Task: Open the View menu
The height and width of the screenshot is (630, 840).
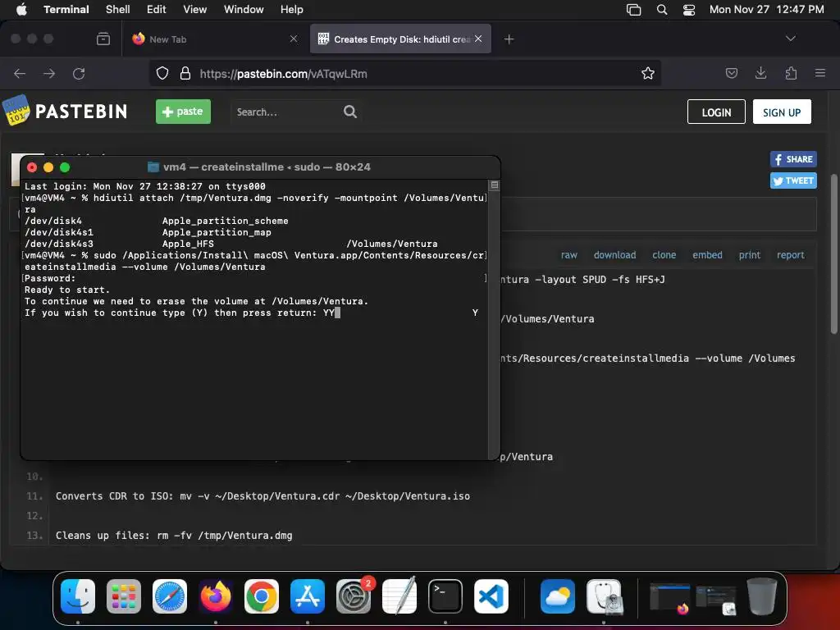Action: point(194,9)
